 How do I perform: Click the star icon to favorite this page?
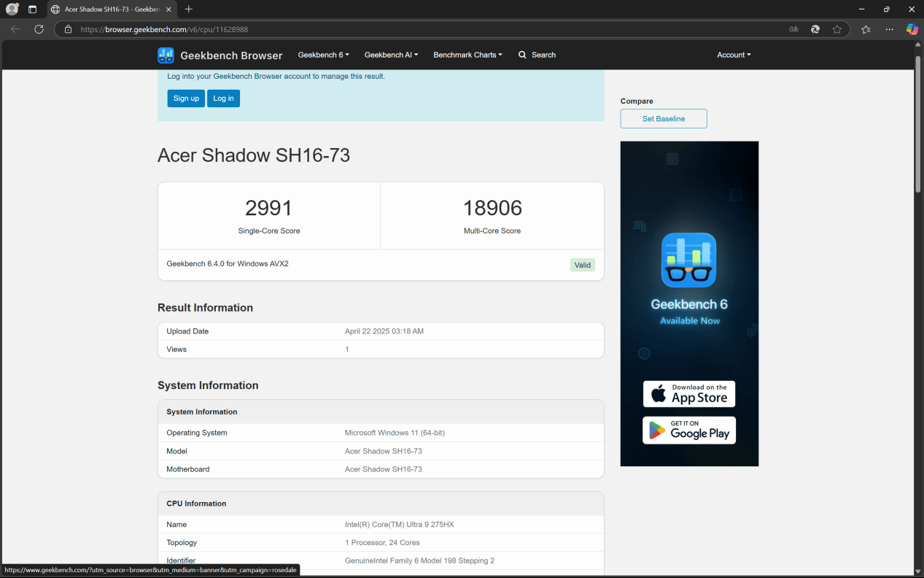click(836, 29)
